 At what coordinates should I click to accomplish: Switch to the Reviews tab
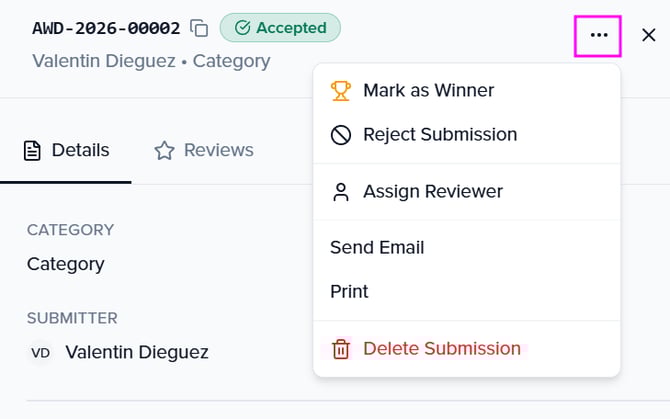[204, 151]
